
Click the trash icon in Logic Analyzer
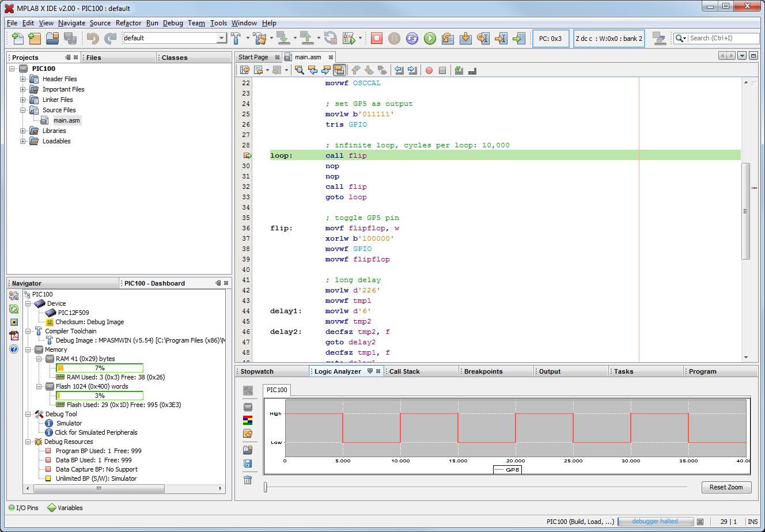(248, 480)
